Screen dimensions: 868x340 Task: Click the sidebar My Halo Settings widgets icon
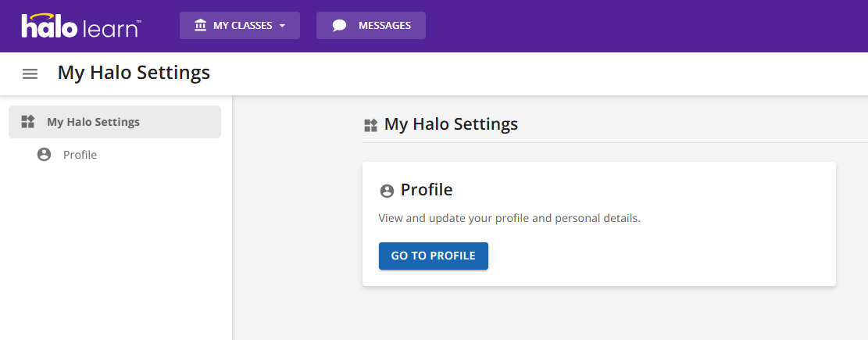[28, 122]
